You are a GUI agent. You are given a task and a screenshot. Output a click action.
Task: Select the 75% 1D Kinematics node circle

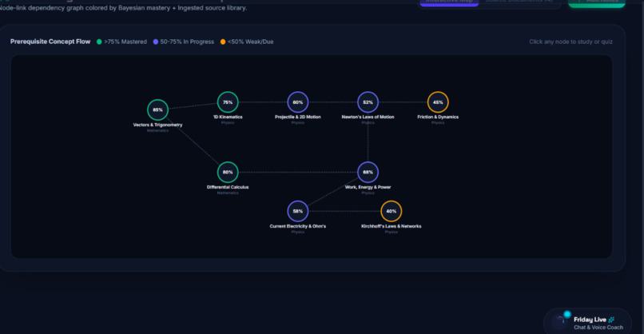(228, 102)
